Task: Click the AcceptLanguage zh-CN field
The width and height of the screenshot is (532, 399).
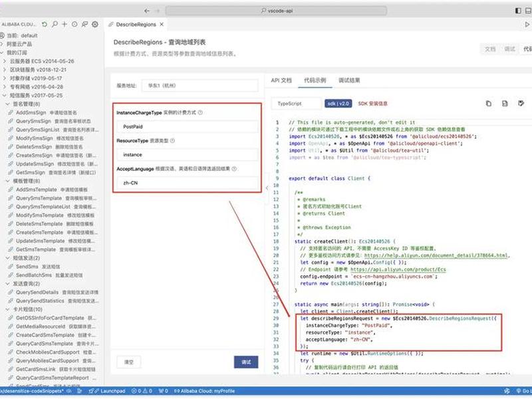Action: tap(187, 183)
